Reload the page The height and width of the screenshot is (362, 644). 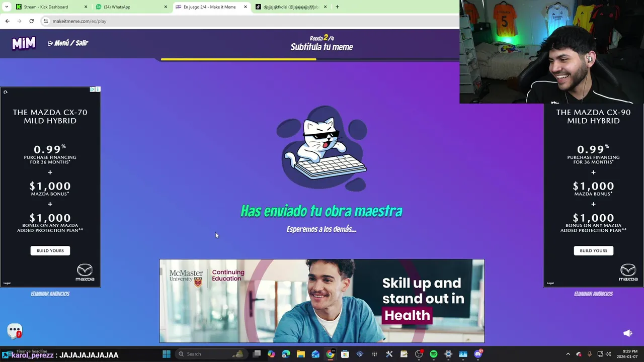pos(31,21)
